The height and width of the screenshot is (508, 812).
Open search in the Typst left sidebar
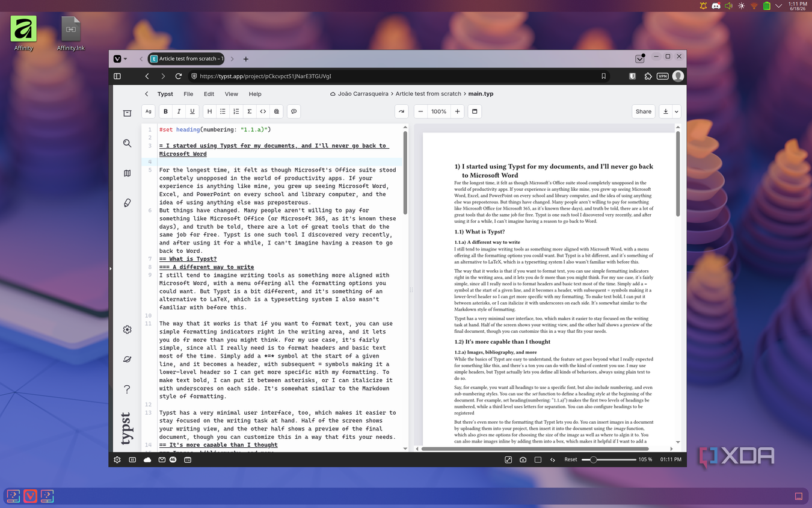pos(127,143)
